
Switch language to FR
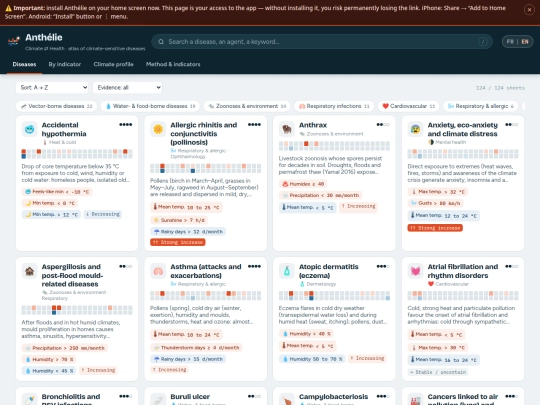pyautogui.click(x=510, y=42)
